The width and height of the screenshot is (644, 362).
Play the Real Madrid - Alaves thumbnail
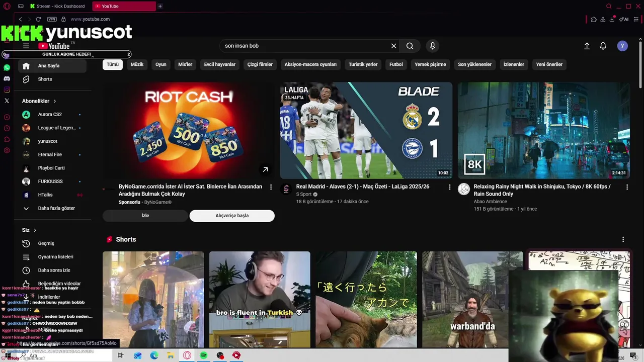click(366, 130)
